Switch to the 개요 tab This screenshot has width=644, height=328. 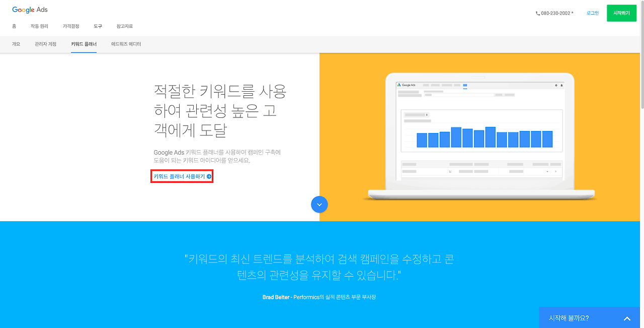pyautogui.click(x=16, y=44)
